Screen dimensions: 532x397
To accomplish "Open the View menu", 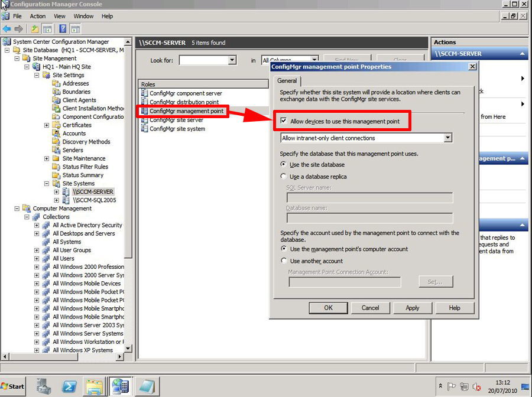I will coord(59,16).
